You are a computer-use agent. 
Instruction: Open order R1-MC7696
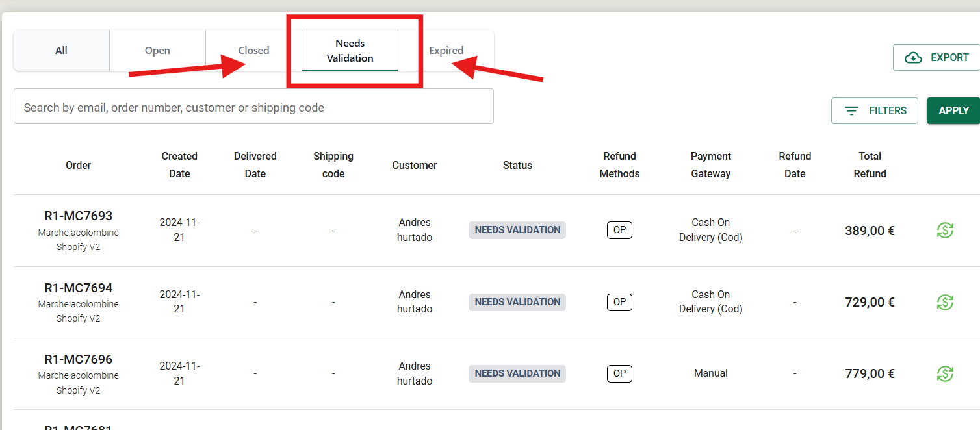pyautogui.click(x=78, y=359)
